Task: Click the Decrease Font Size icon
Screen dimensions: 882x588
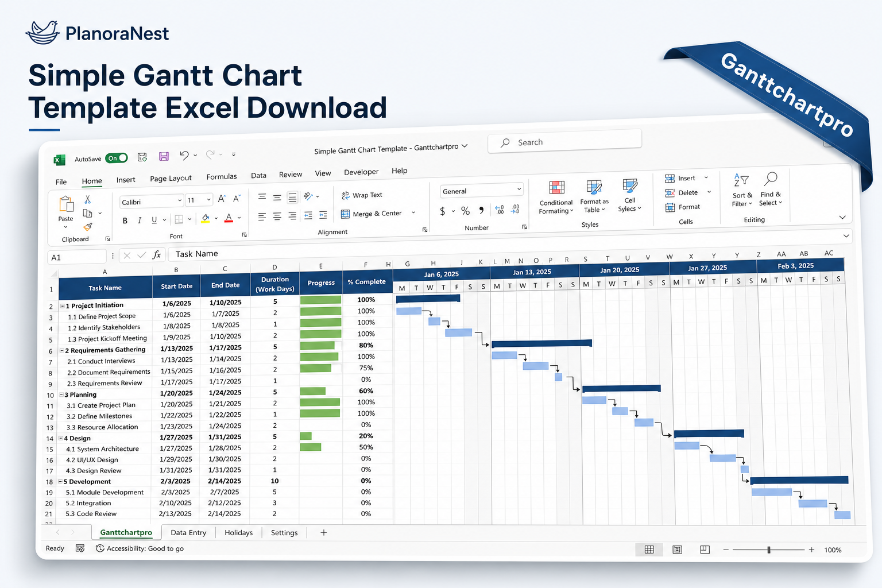Action: (237, 198)
